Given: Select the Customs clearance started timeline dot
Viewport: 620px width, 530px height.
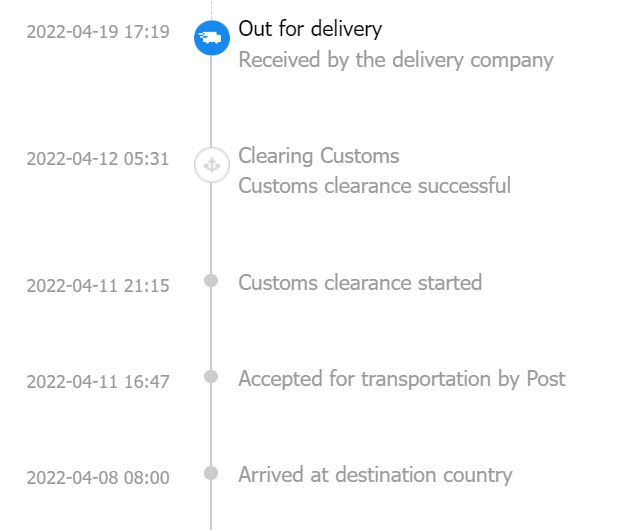Looking at the screenshot, I should (x=211, y=281).
